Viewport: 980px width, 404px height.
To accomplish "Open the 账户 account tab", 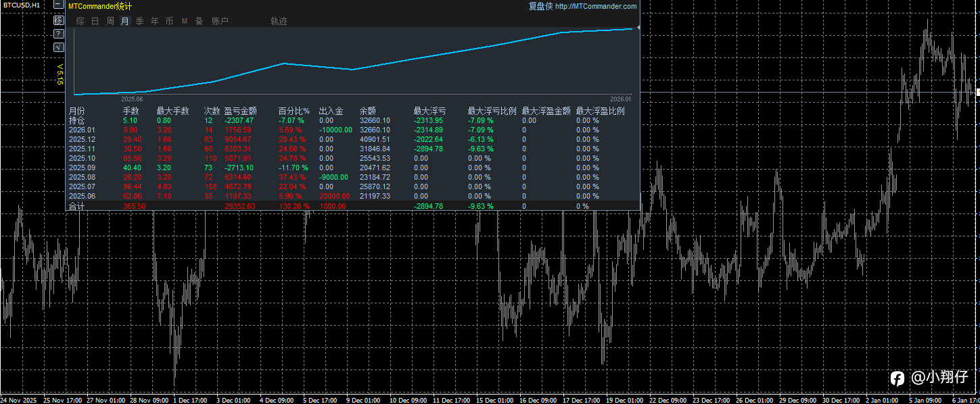I will 220,21.
